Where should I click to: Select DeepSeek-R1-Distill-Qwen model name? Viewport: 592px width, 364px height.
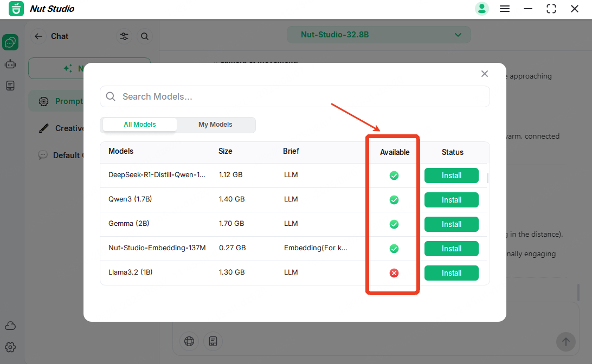click(157, 174)
